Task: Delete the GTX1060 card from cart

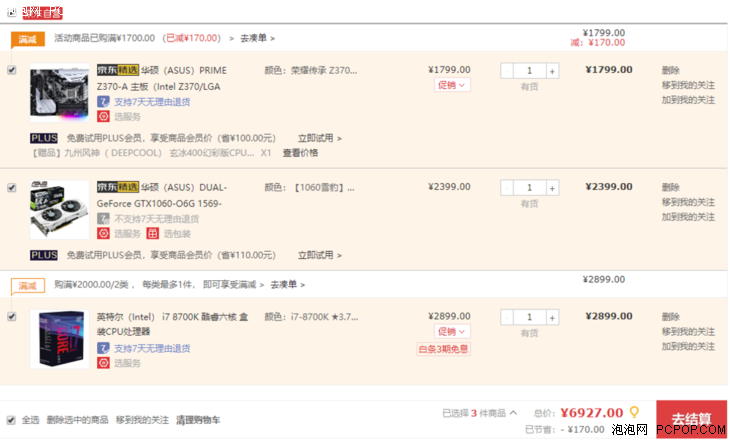Action: (x=671, y=187)
